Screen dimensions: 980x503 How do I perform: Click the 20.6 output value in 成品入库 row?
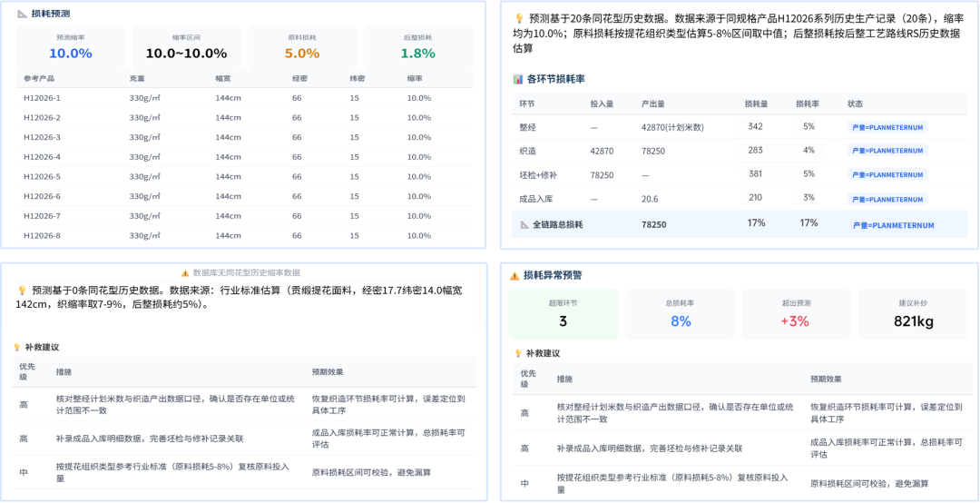pos(650,200)
